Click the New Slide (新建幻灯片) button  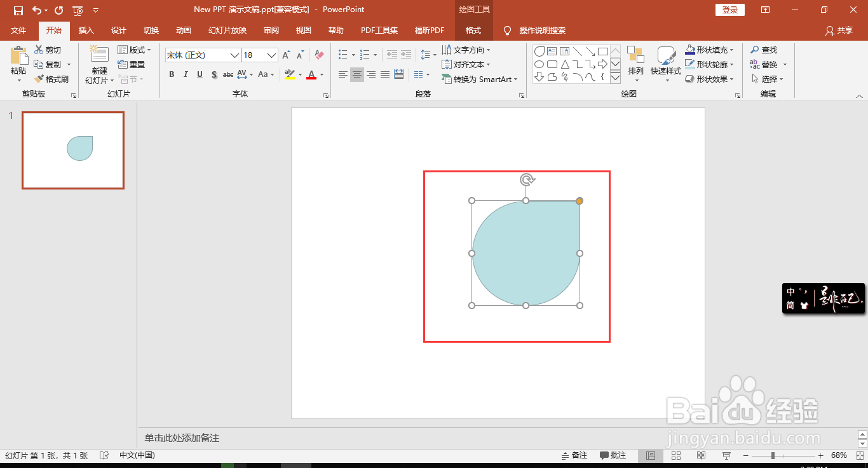coord(99,64)
